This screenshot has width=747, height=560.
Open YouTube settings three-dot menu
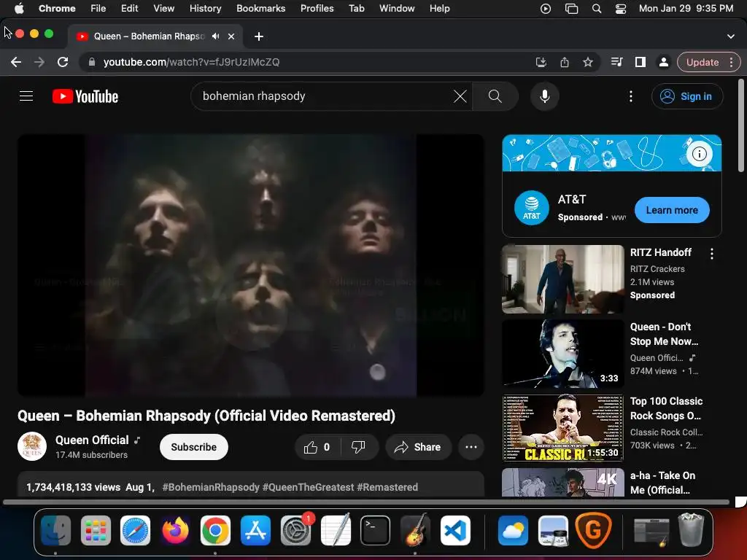coord(631,96)
